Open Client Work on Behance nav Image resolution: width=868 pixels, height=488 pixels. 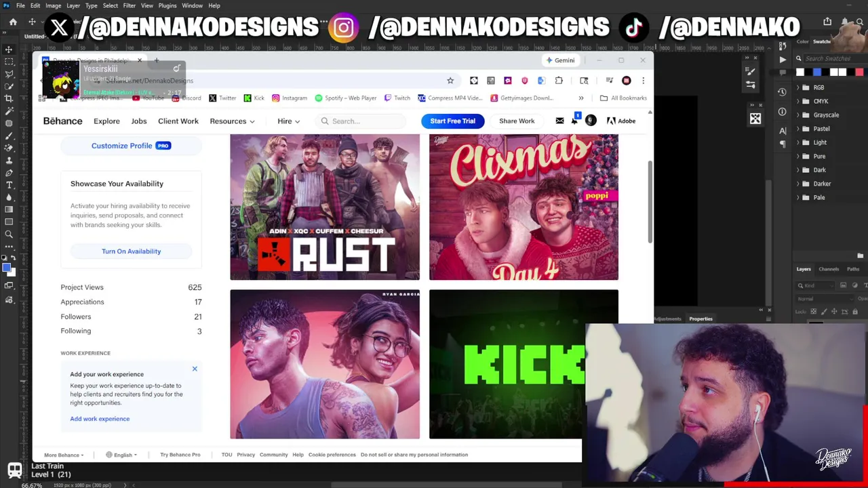tap(178, 121)
